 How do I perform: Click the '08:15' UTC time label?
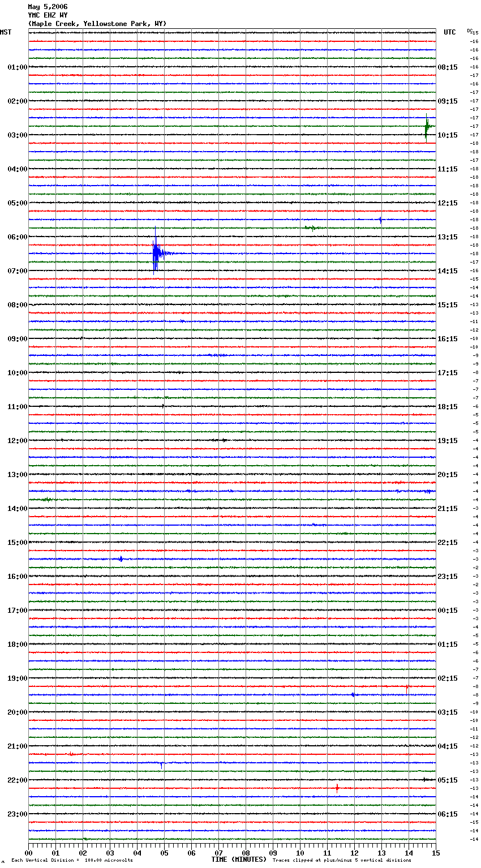448,67
